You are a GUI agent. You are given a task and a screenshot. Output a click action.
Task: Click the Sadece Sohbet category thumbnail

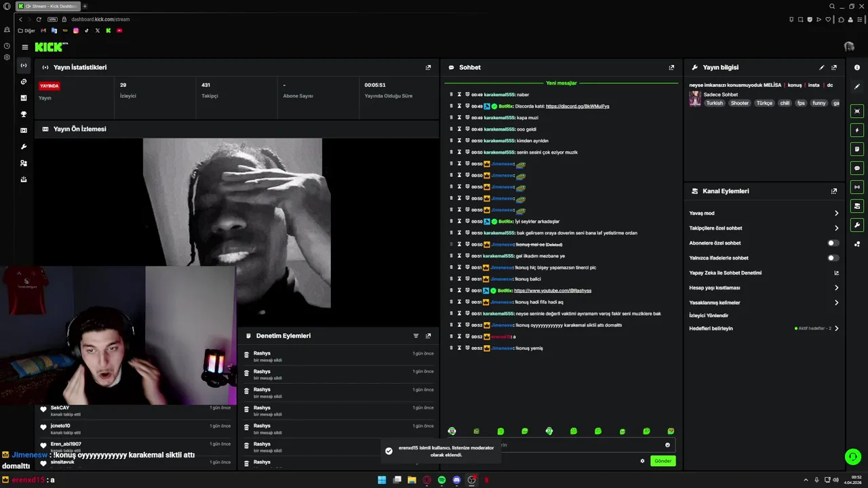pyautogui.click(x=695, y=99)
